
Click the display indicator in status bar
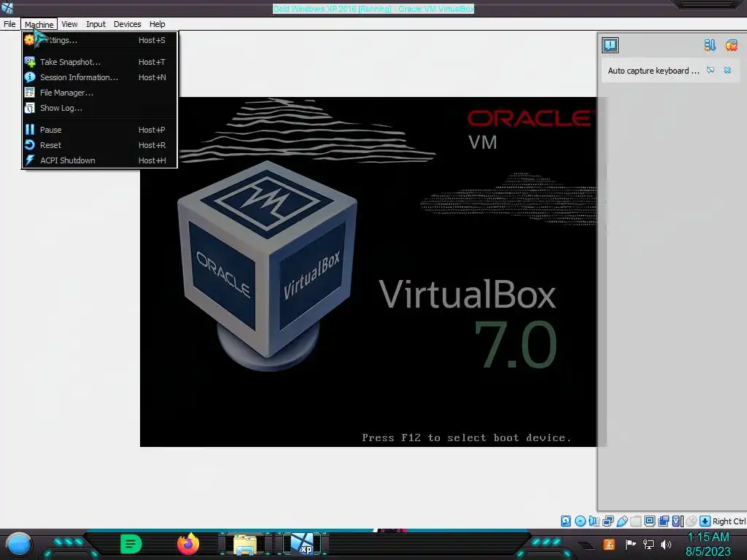[649, 521]
